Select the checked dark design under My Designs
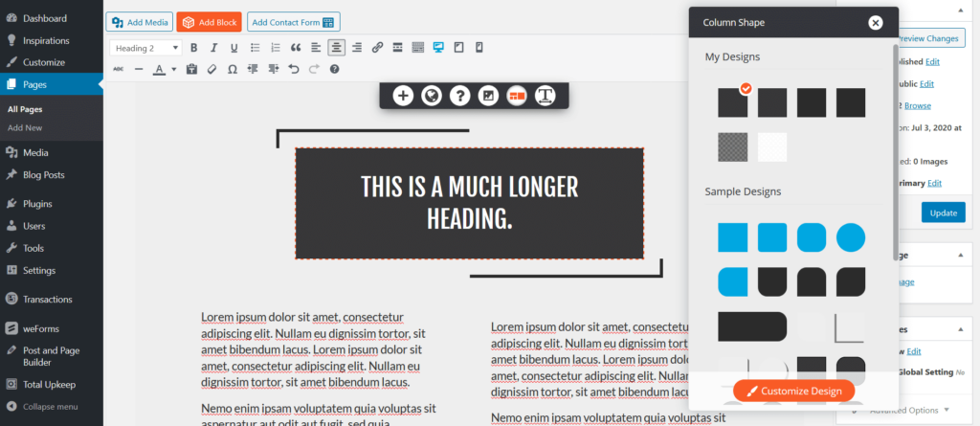Screen dimensions: 980x426 click(732, 102)
